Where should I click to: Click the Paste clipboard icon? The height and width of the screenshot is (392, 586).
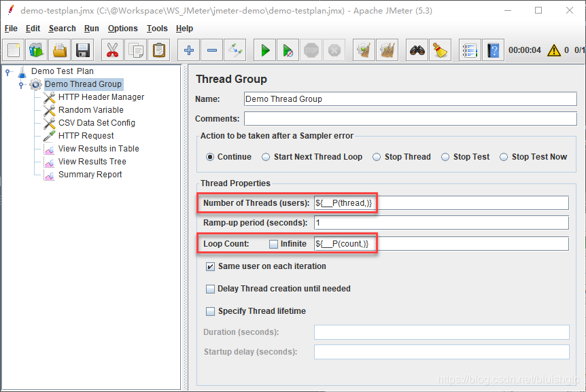(x=159, y=50)
